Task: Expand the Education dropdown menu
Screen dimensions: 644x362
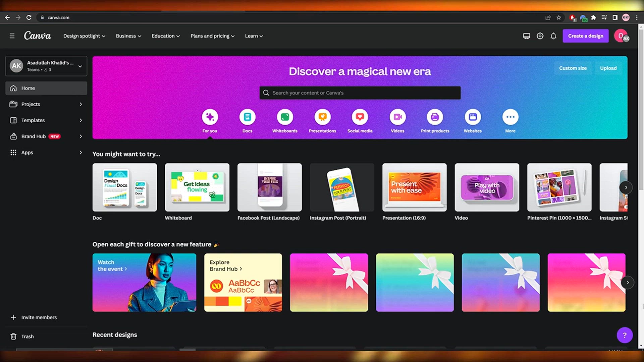Action: click(x=166, y=36)
